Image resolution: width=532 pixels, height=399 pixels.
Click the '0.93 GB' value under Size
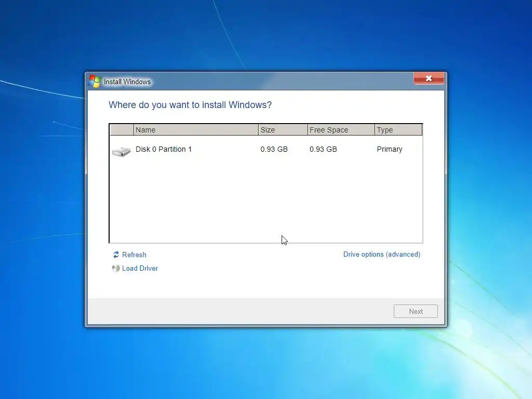(274, 149)
